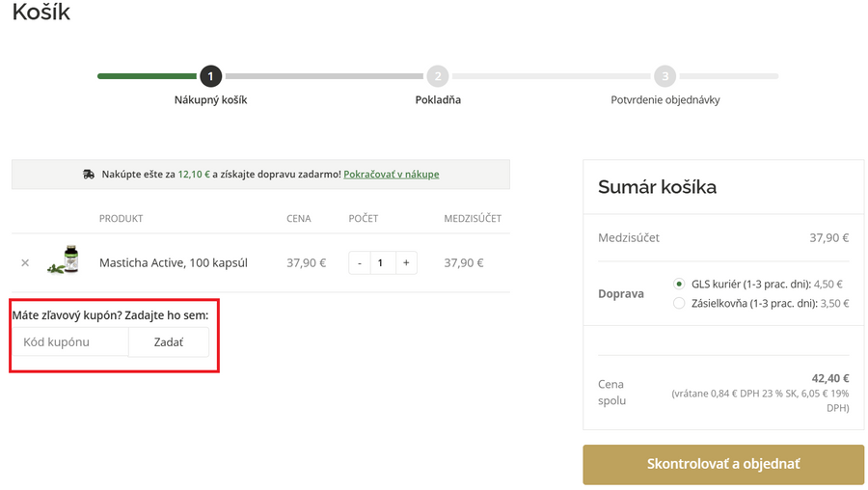Click the step 2 circle indicator
This screenshot has width=868, height=490.
[x=438, y=76]
